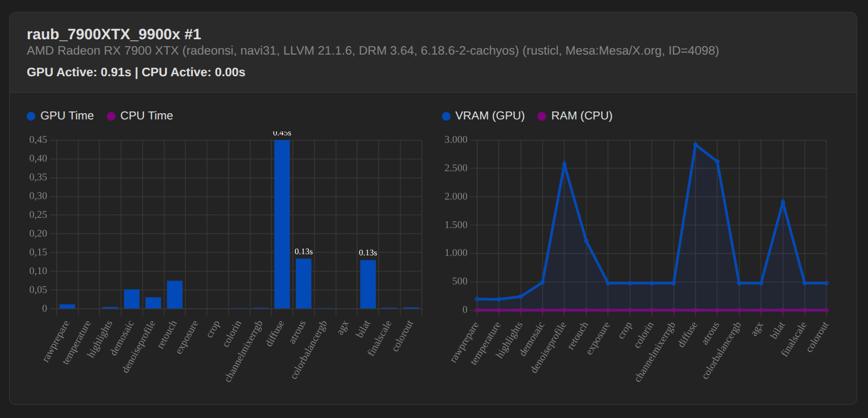Screen dimensions: 868x418
Task: Hide the VRAM (GPU) series via legend
Action: [x=483, y=116]
